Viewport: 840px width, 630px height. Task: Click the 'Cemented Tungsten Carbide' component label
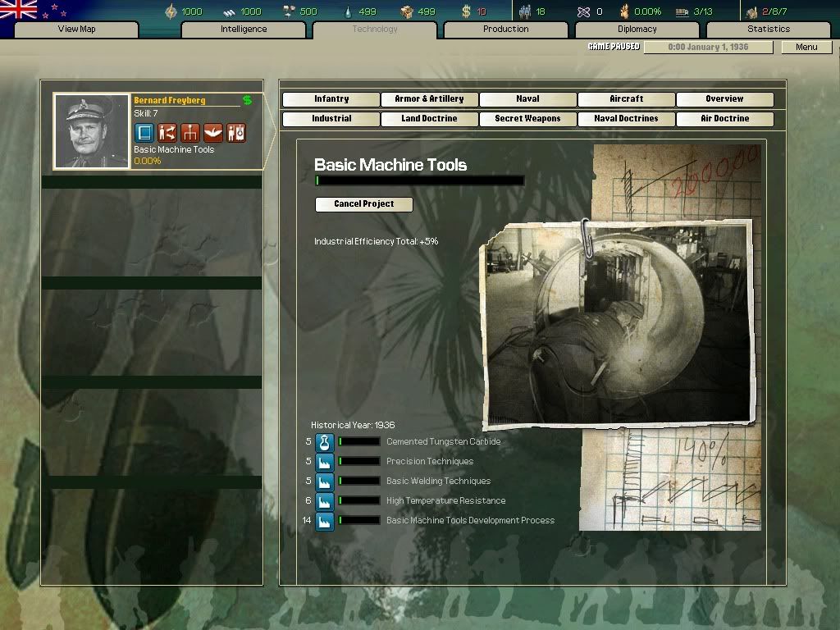(x=444, y=442)
